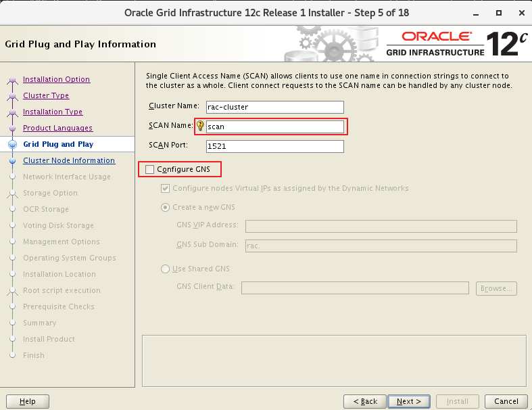
Task: Click the Operating System Groups step label
Action: [x=69, y=258]
